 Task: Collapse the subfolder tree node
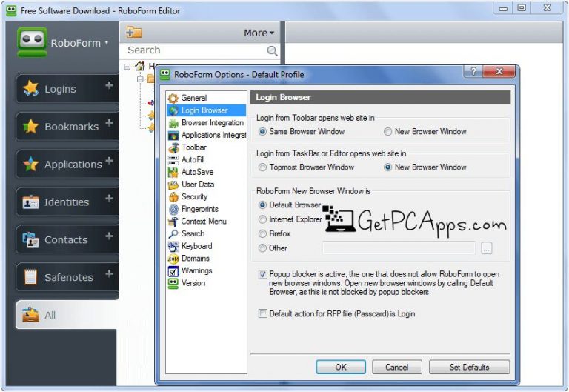(x=141, y=79)
